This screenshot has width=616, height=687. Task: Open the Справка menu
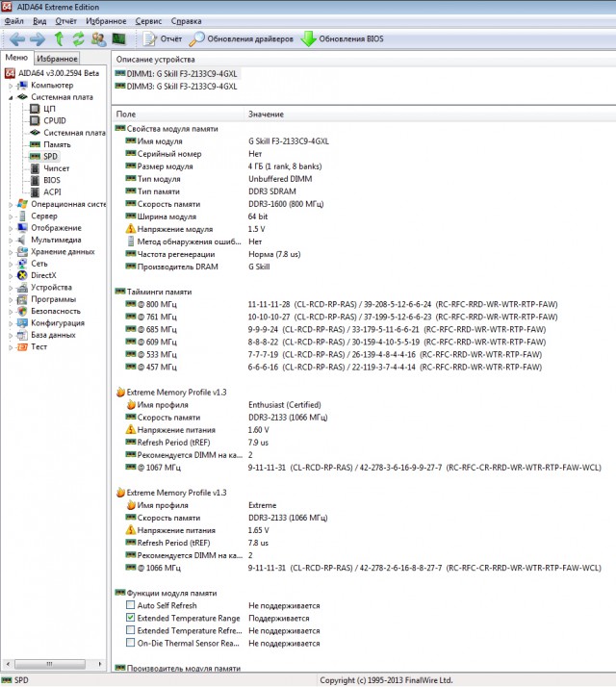click(187, 21)
